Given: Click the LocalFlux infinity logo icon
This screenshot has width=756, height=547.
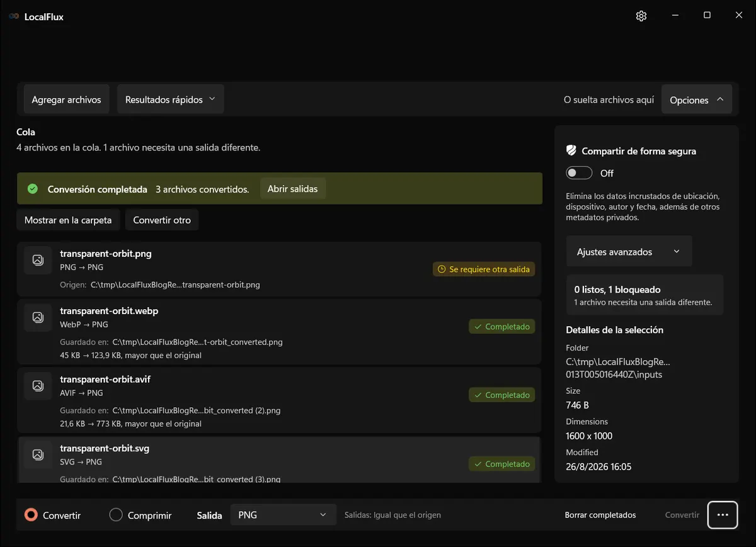Looking at the screenshot, I should click(14, 17).
